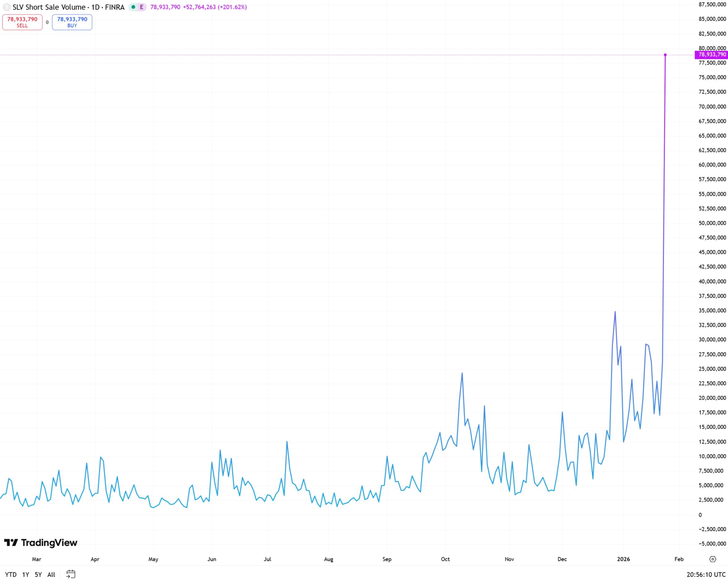
Task: Click the 20:56:10 UTC timezone selector
Action: click(706, 574)
